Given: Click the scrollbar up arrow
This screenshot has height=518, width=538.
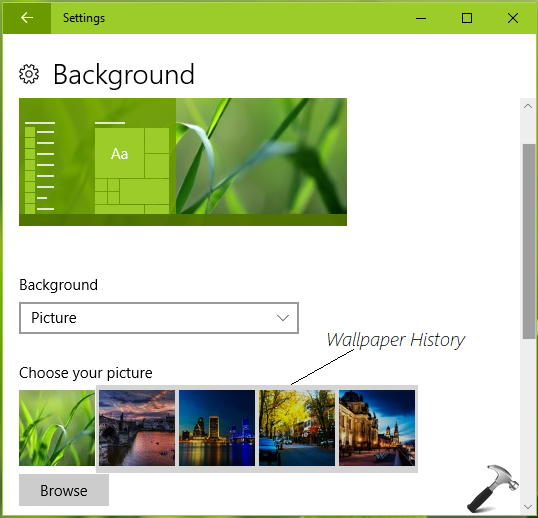Looking at the screenshot, I should coord(528,106).
